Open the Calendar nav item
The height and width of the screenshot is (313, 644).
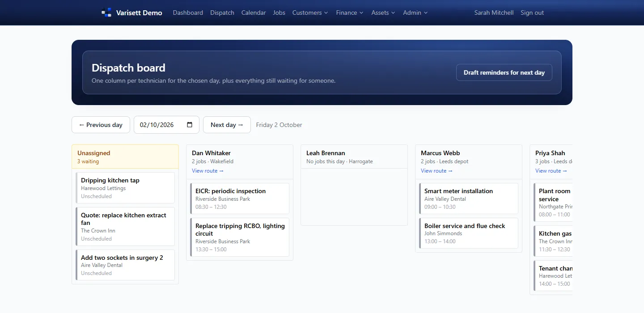[x=254, y=13]
